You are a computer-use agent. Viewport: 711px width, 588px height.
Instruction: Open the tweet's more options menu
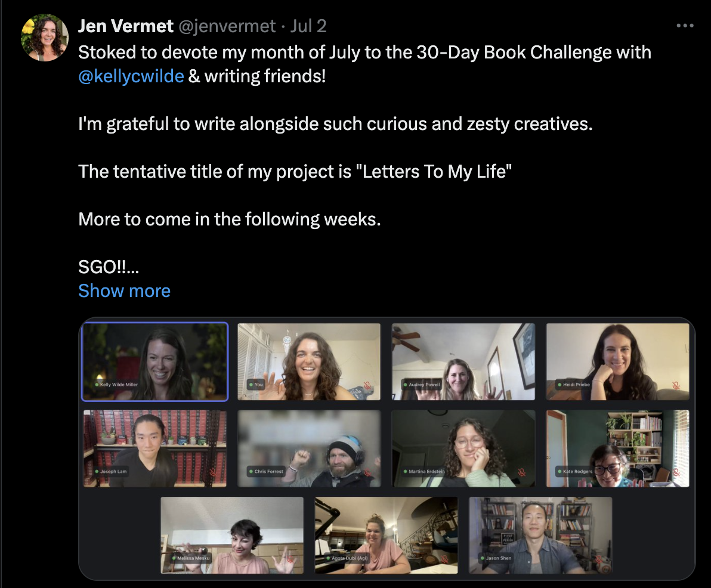pyautogui.click(x=685, y=26)
